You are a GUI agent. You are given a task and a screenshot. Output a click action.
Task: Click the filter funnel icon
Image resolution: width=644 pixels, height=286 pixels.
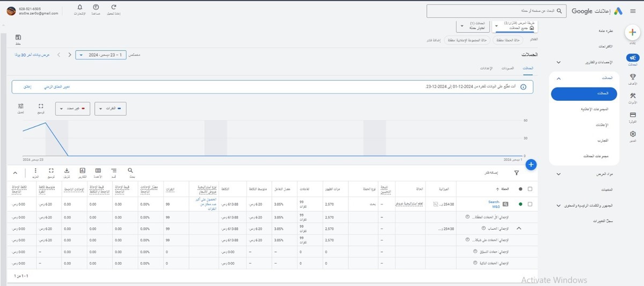pyautogui.click(x=516, y=173)
